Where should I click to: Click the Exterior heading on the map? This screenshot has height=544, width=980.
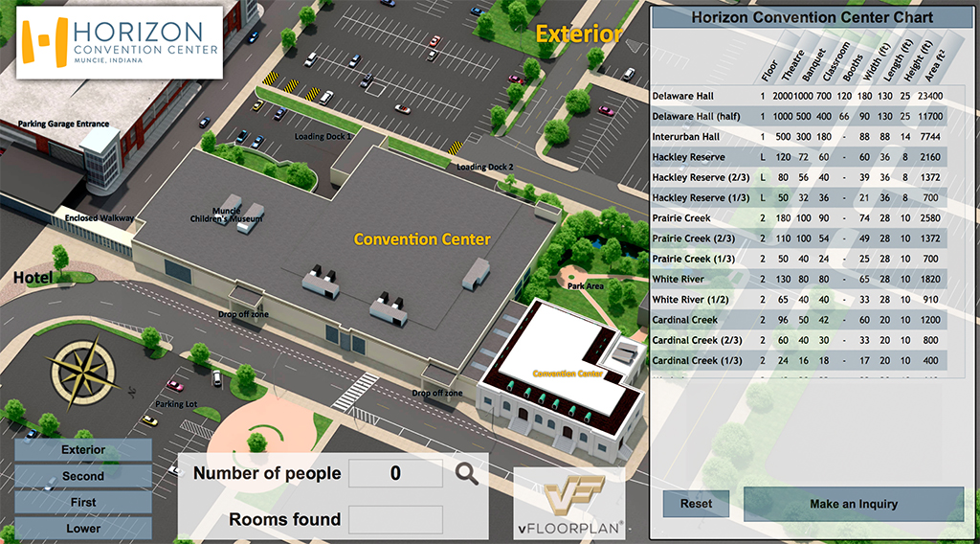click(x=579, y=34)
